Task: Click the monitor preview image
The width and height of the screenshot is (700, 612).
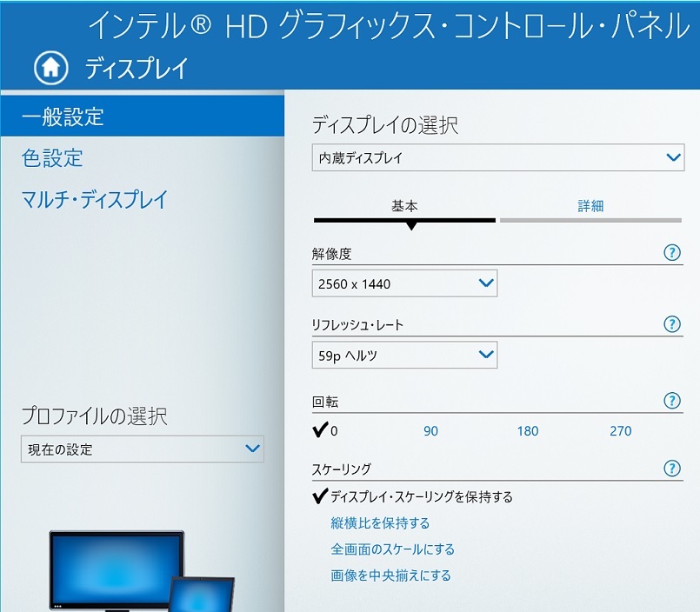Action: 141,570
